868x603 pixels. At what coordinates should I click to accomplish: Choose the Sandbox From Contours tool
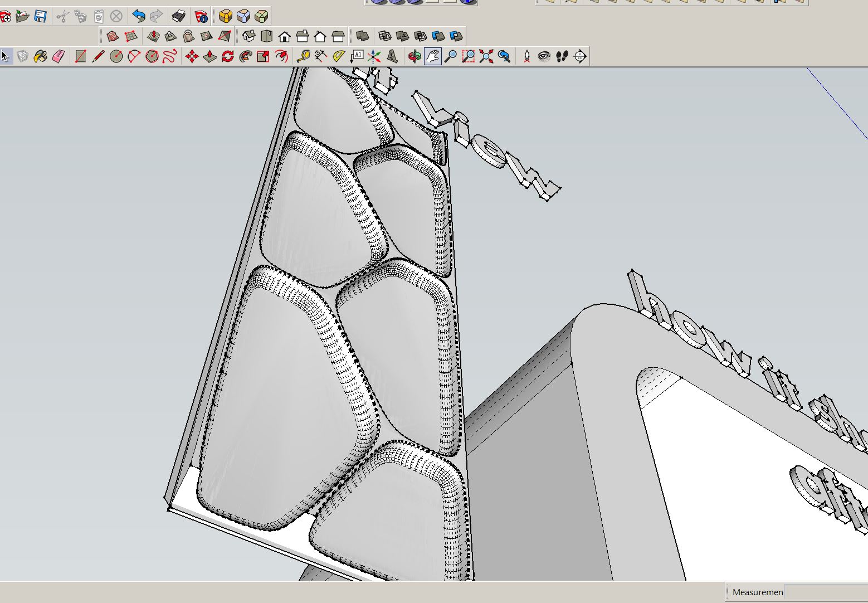click(113, 36)
